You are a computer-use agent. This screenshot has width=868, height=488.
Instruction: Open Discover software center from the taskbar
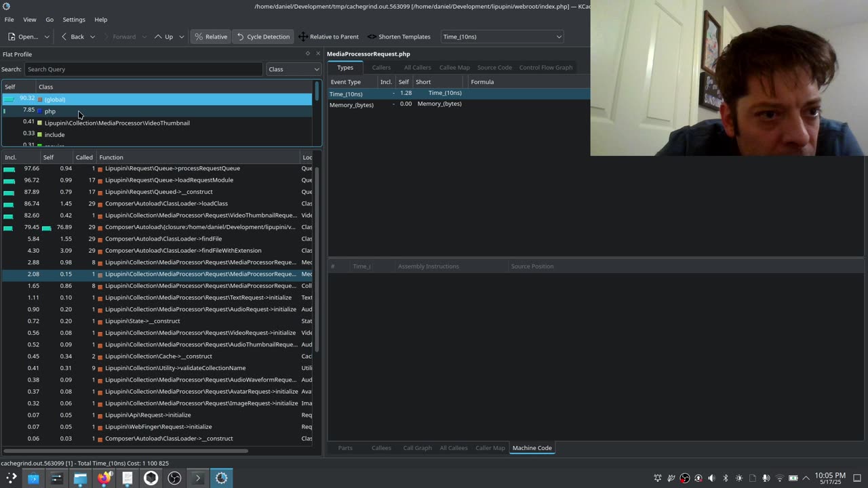pyautogui.click(x=33, y=478)
